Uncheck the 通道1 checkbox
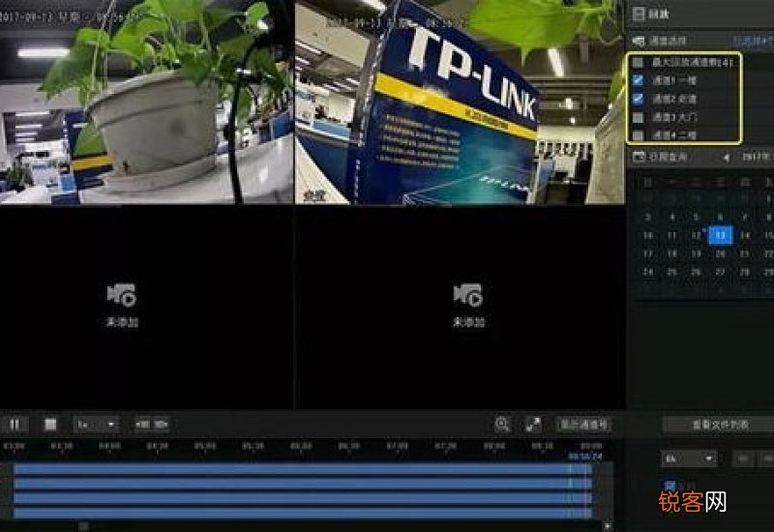 (x=638, y=80)
